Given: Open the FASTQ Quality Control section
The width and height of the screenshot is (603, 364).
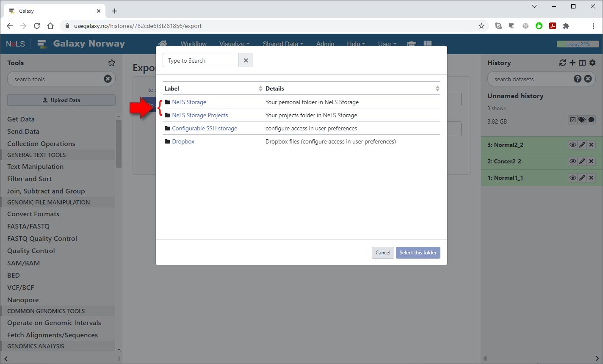Looking at the screenshot, I should tap(42, 239).
